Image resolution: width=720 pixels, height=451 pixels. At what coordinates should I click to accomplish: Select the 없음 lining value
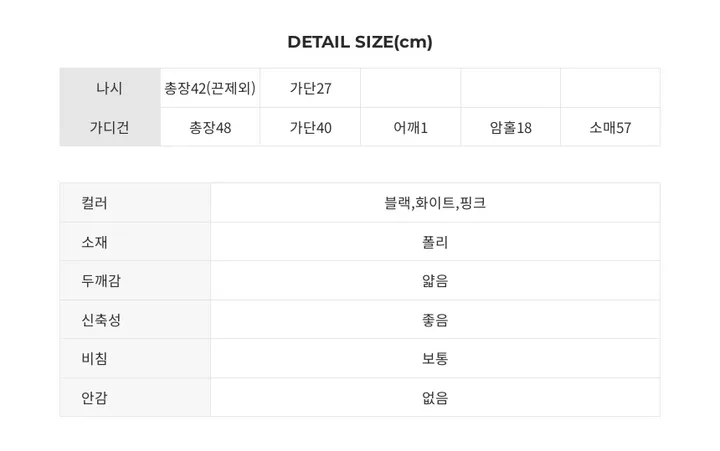[435, 397]
